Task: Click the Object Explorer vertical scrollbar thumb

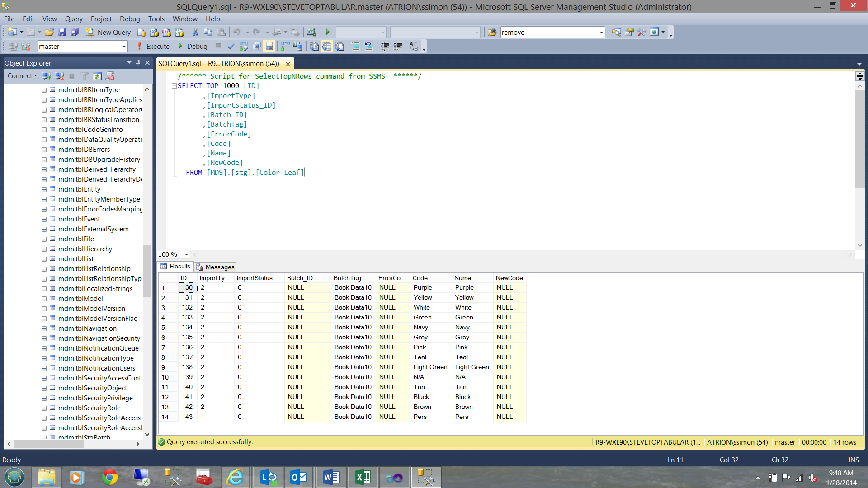Action: point(147,271)
